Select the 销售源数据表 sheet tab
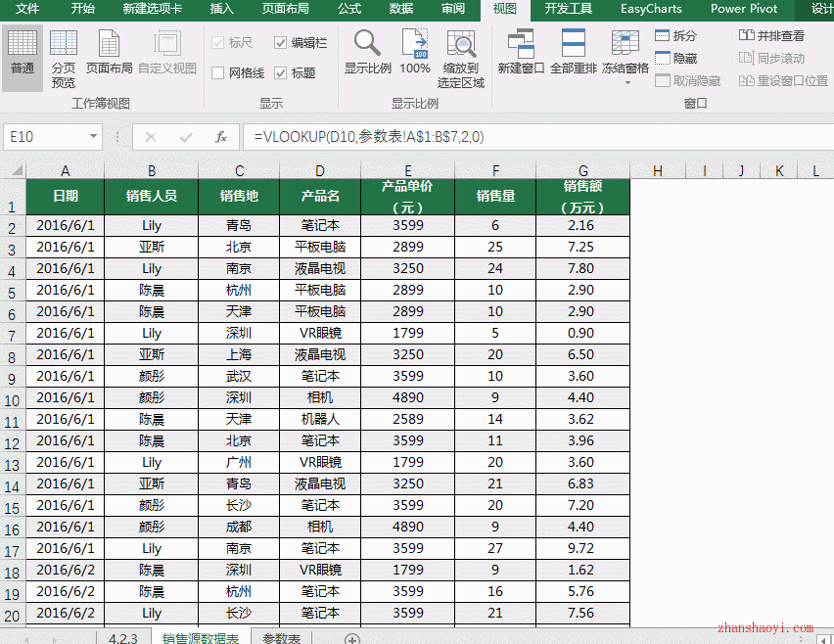Viewport: 834px width, 644px height. [201, 638]
